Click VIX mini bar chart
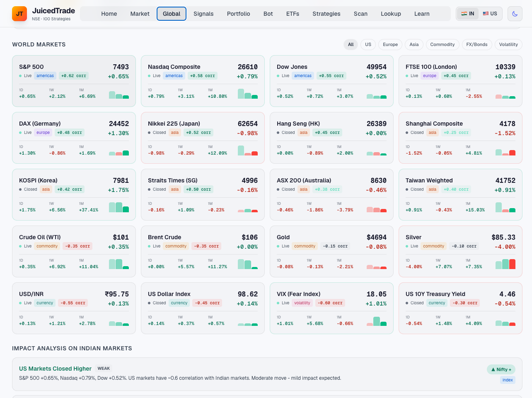 click(377, 321)
